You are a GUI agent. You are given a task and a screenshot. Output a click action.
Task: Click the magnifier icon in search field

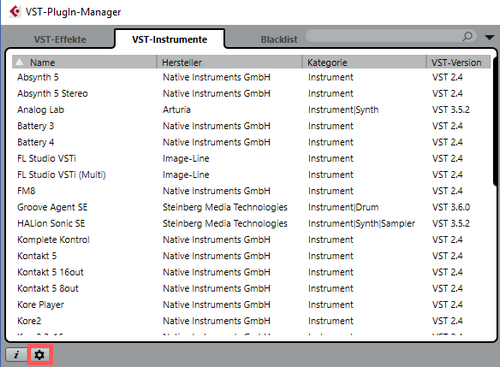(467, 36)
